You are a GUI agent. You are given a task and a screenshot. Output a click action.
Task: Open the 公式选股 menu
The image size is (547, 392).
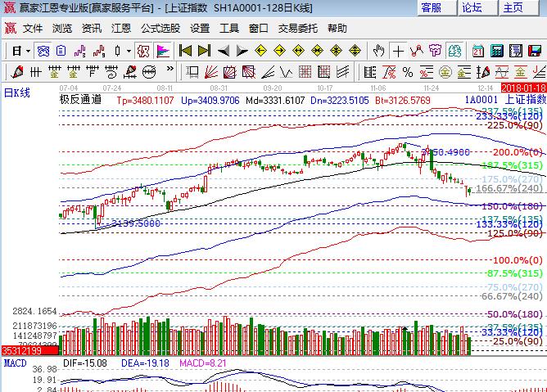pos(160,28)
